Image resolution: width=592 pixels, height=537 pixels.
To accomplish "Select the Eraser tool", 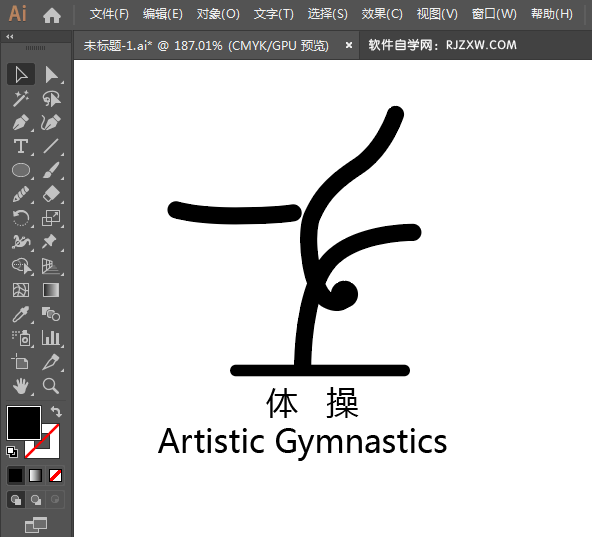I will point(51,194).
